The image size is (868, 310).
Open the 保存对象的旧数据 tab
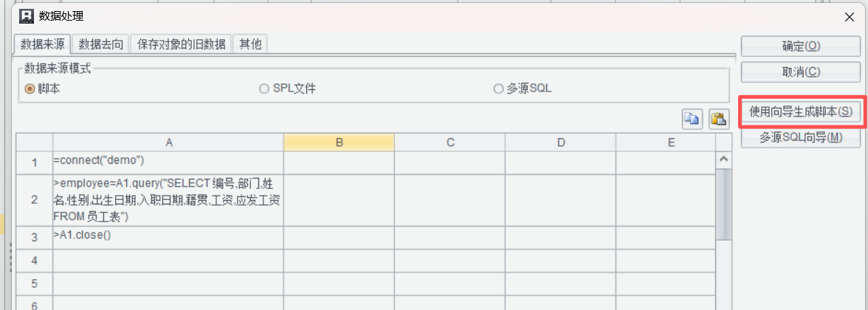181,44
